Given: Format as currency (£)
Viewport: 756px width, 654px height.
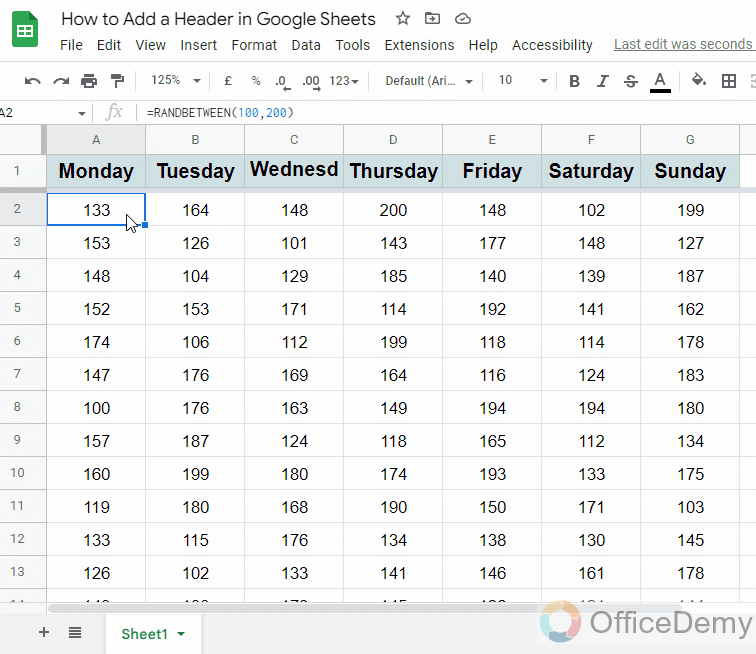Looking at the screenshot, I should [x=228, y=81].
